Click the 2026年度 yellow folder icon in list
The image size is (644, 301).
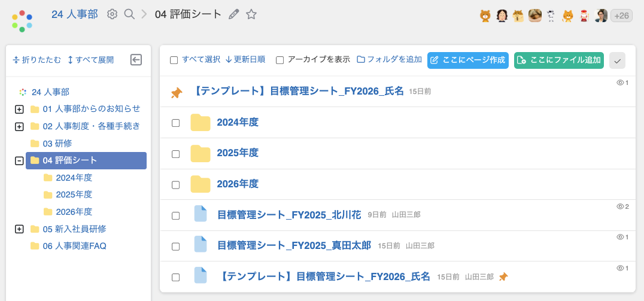[x=201, y=184]
